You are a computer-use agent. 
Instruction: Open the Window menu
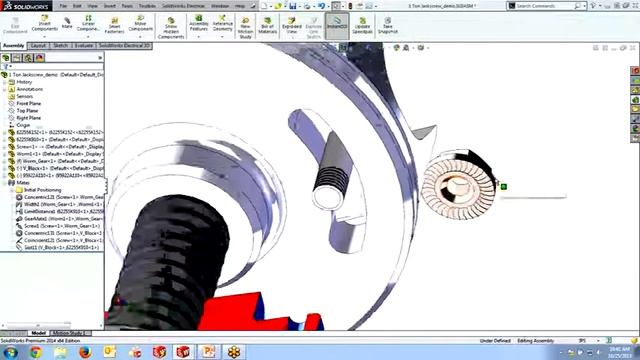220,6
